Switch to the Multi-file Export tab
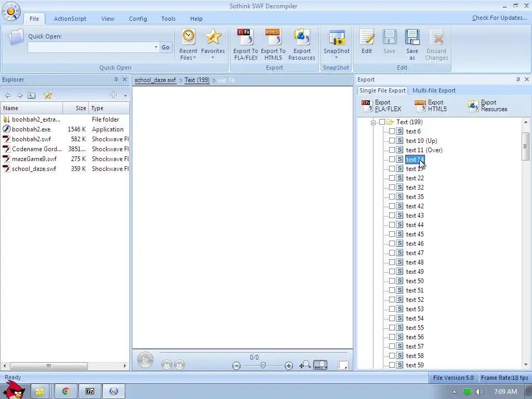532x399 pixels. [x=434, y=90]
